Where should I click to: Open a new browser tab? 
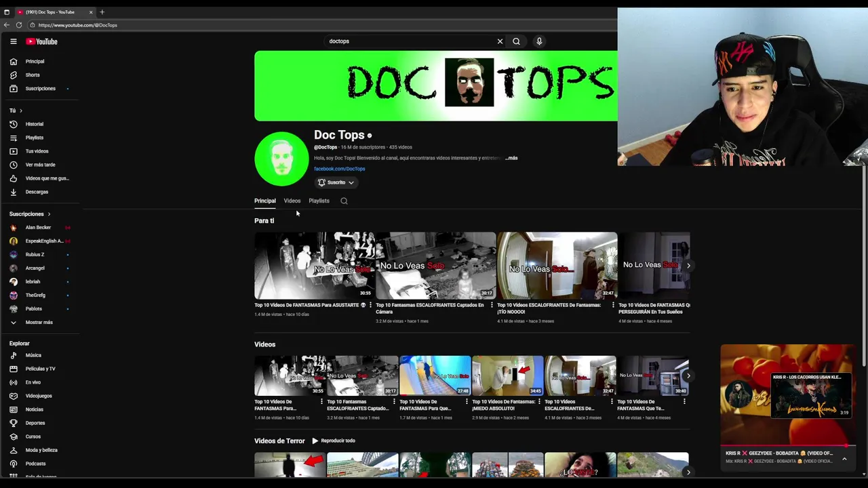pos(102,12)
